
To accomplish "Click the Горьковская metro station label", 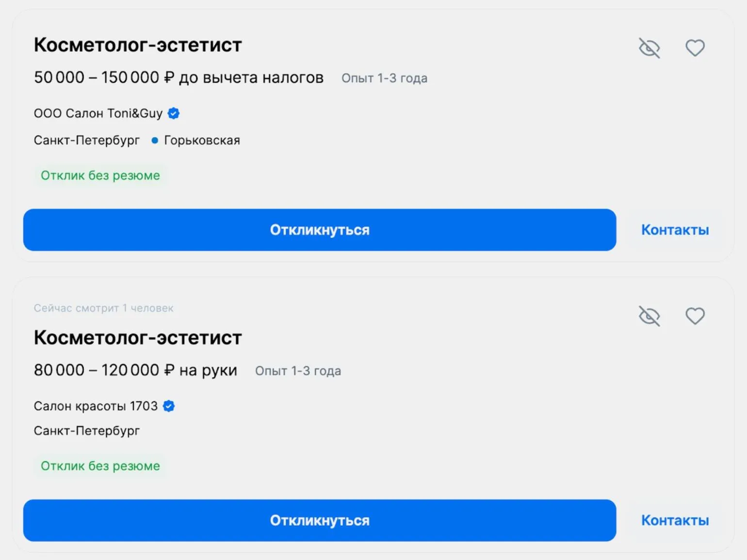I will [x=202, y=141].
